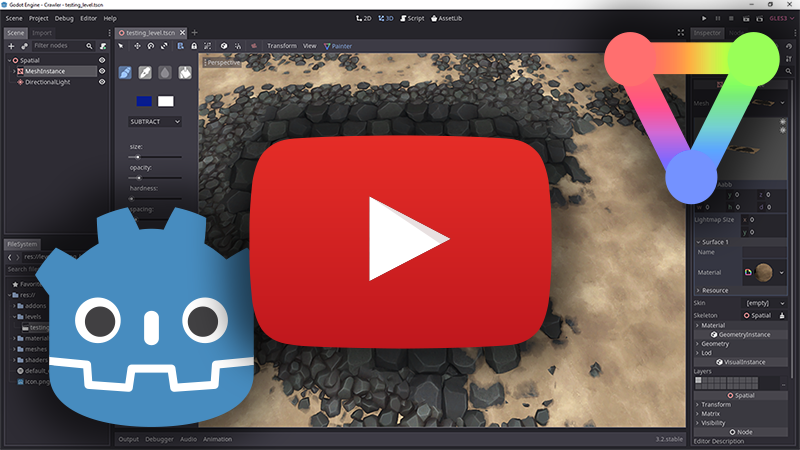This screenshot has width=800, height=450.
Task: Expand the Resource section
Action: (x=741, y=290)
